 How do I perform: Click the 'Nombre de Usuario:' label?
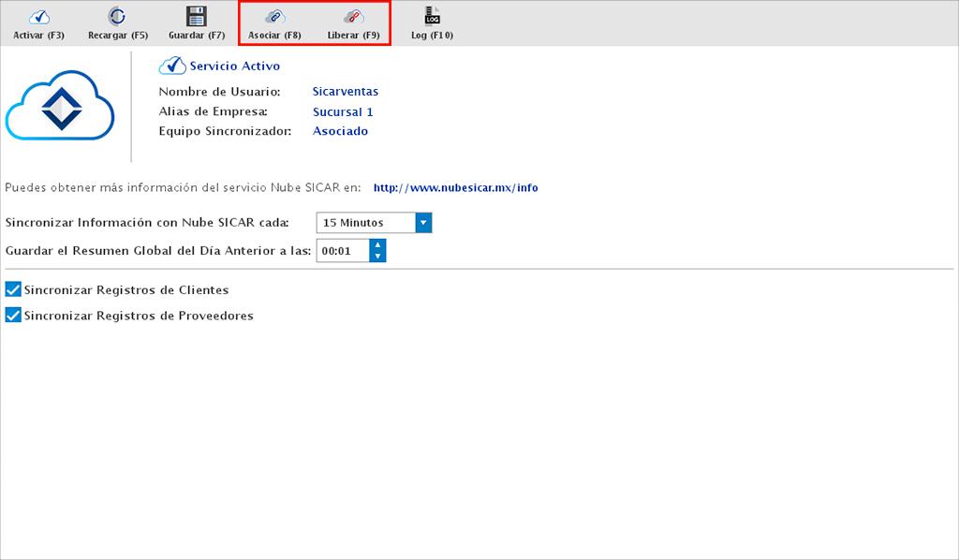[219, 92]
